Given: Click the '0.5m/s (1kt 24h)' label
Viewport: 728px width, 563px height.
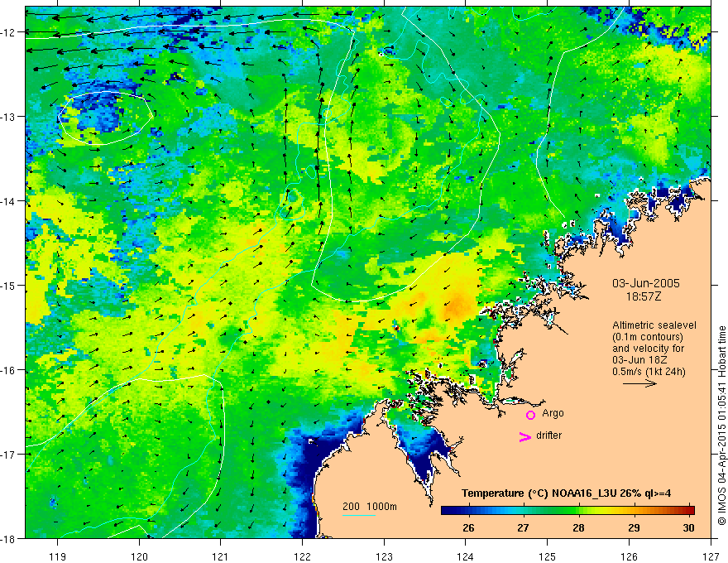Looking at the screenshot, I should point(649,372).
